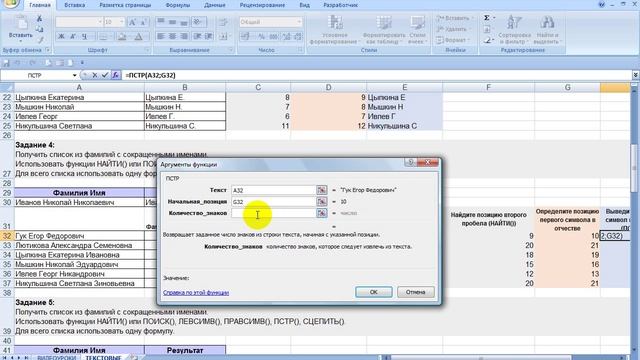640x360 pixels.
Task: Click the decrease decimal icon
Action: pos(298,37)
